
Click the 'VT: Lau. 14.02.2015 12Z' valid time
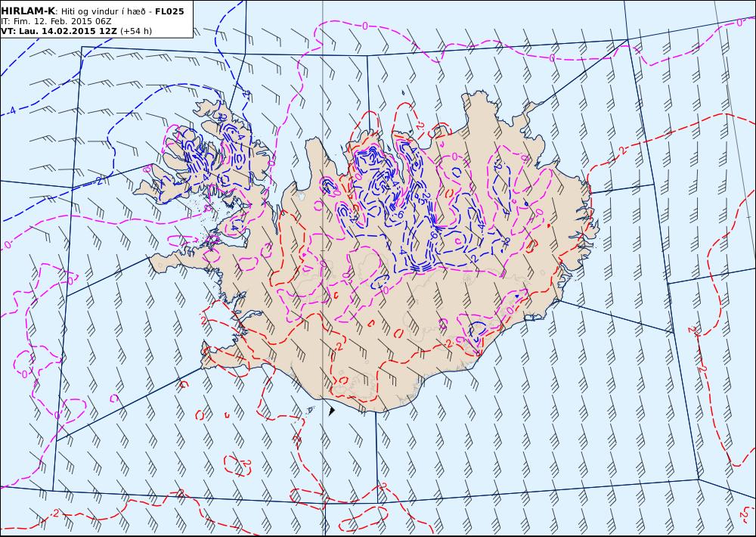click(x=59, y=31)
